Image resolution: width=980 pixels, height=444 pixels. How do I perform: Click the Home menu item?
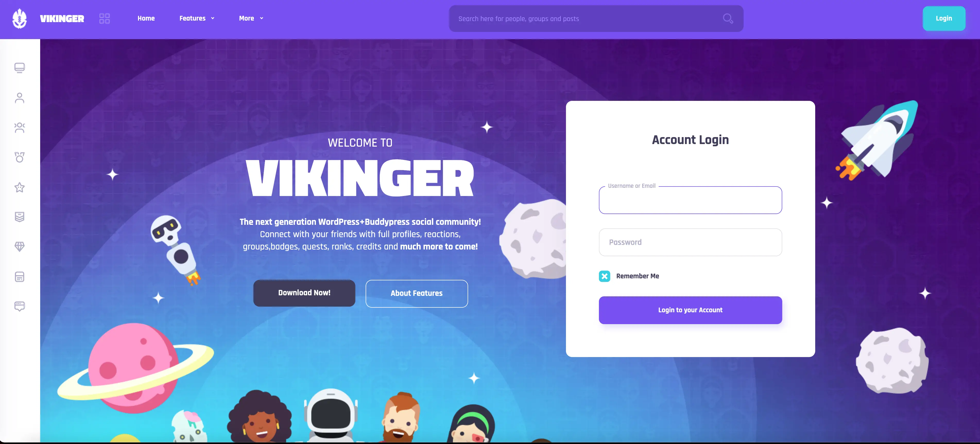146,18
